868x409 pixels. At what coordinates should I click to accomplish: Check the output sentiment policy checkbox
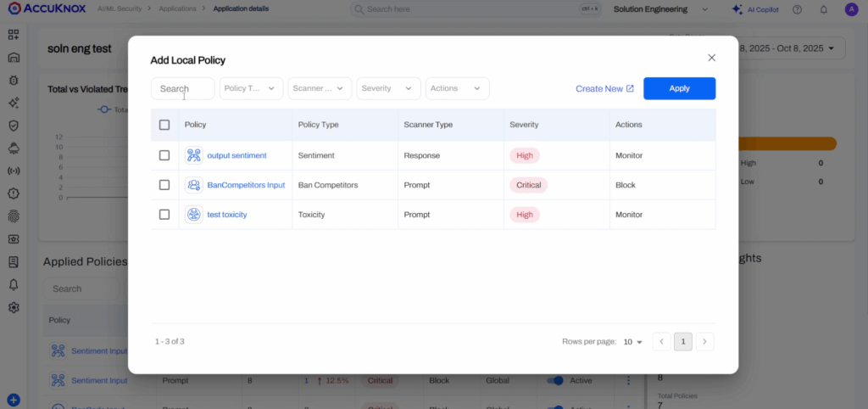[x=164, y=155]
